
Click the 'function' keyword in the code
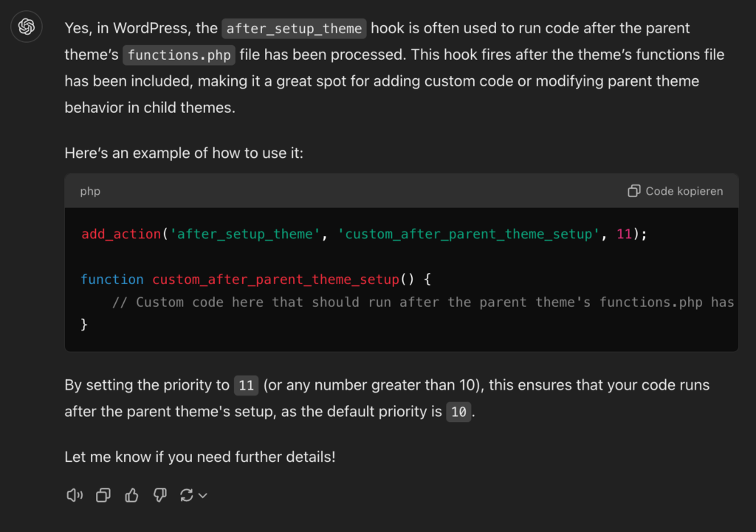(112, 280)
